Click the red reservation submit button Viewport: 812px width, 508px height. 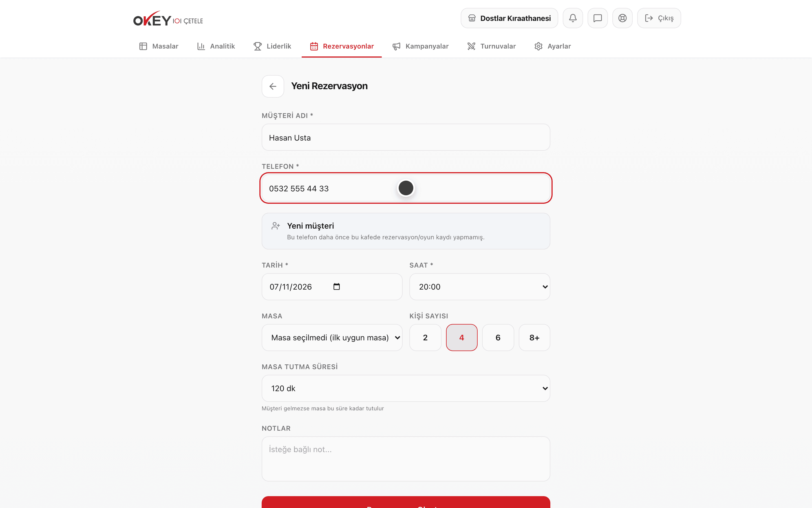[406, 502]
